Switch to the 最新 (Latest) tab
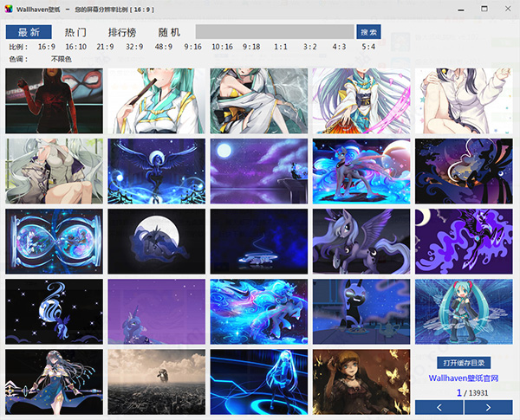 pyautogui.click(x=29, y=32)
